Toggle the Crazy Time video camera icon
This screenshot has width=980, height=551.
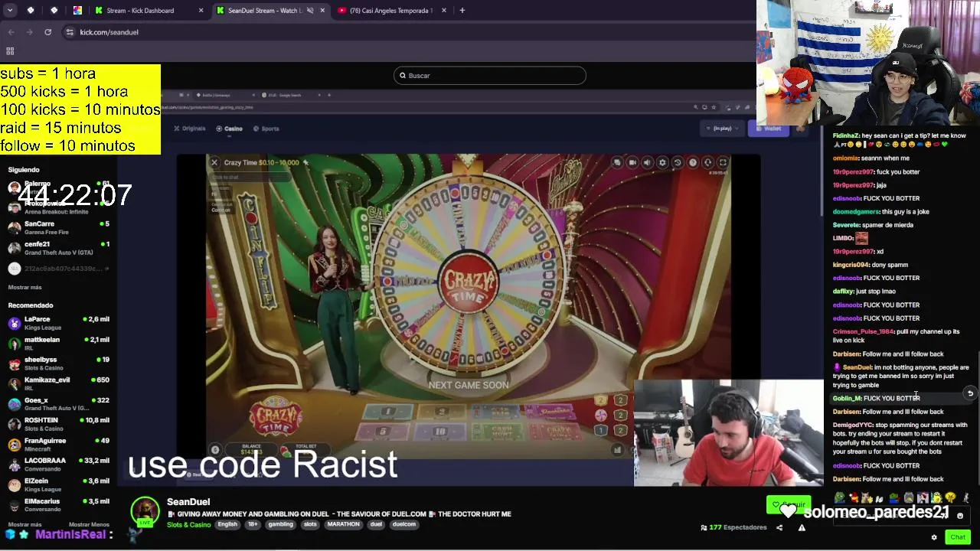632,162
